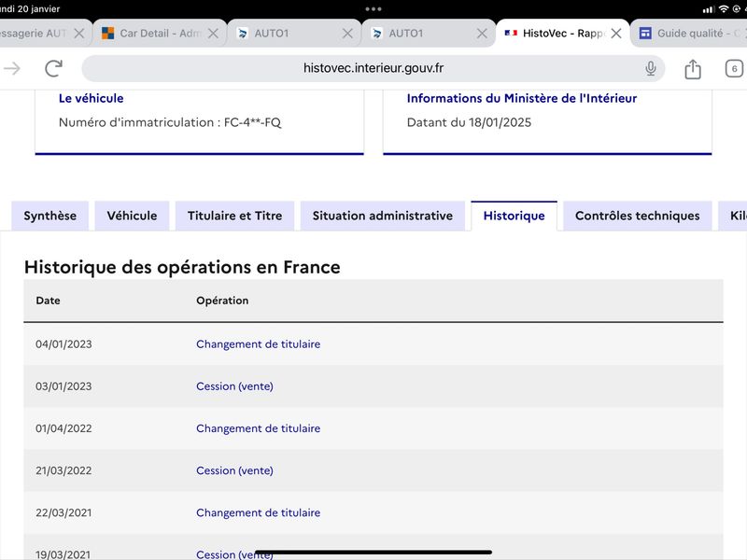Open the share sheet icon

tap(693, 68)
